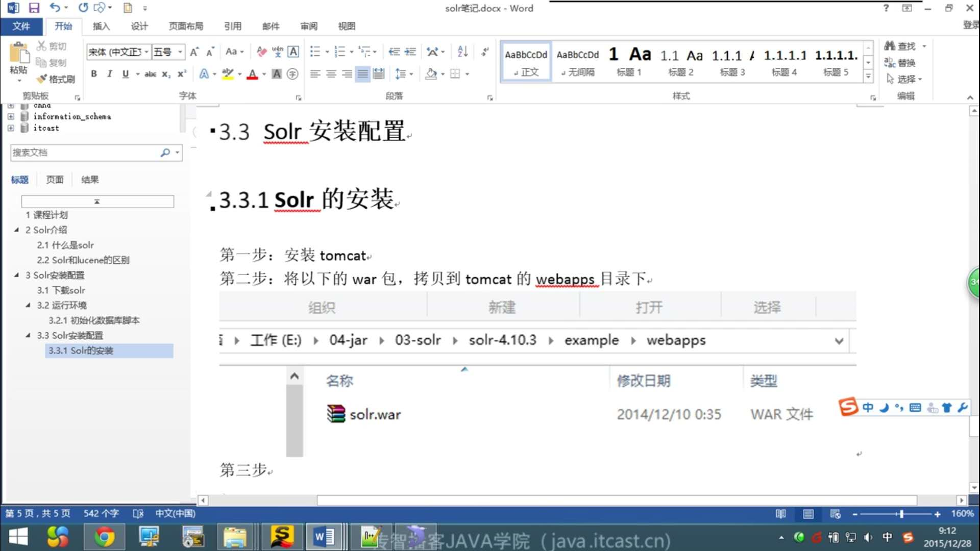Click the Replace button

(900, 63)
